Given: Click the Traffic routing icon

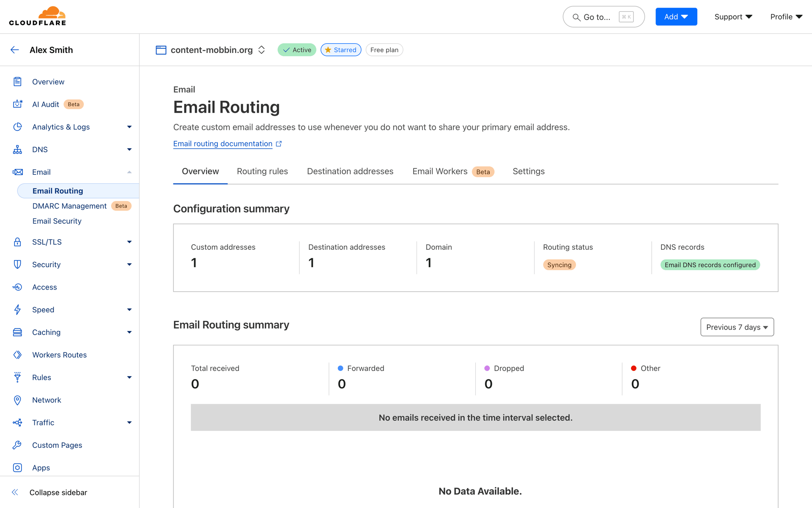Looking at the screenshot, I should click(x=17, y=422).
